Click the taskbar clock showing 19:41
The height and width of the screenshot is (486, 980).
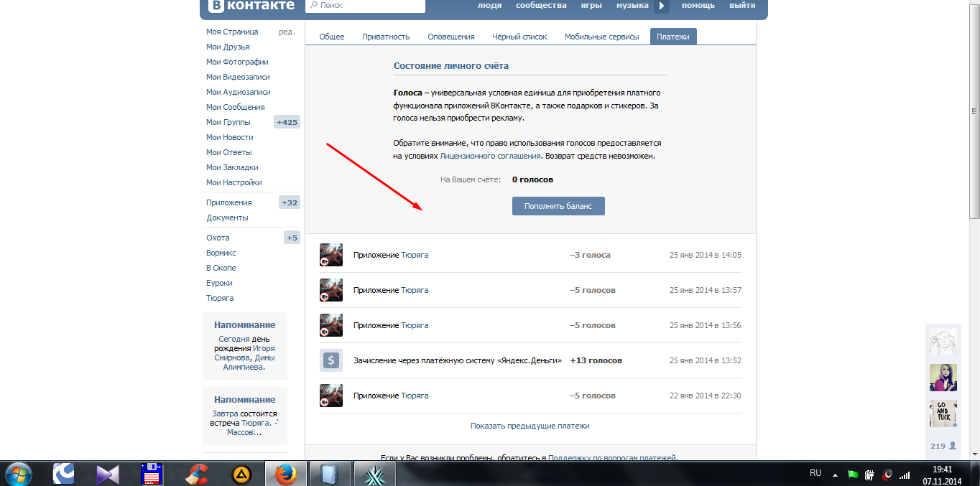(942, 468)
